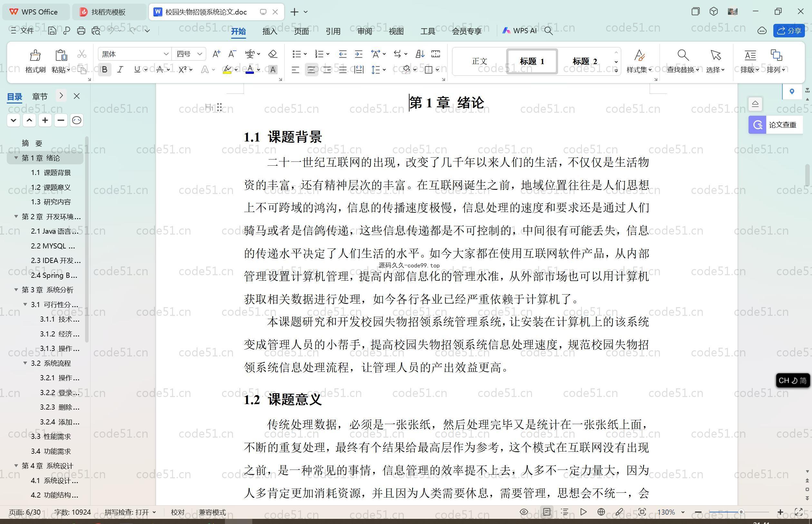Image resolution: width=812 pixels, height=524 pixels.
Task: Open 查找替换 find and replace
Action: [x=682, y=61]
